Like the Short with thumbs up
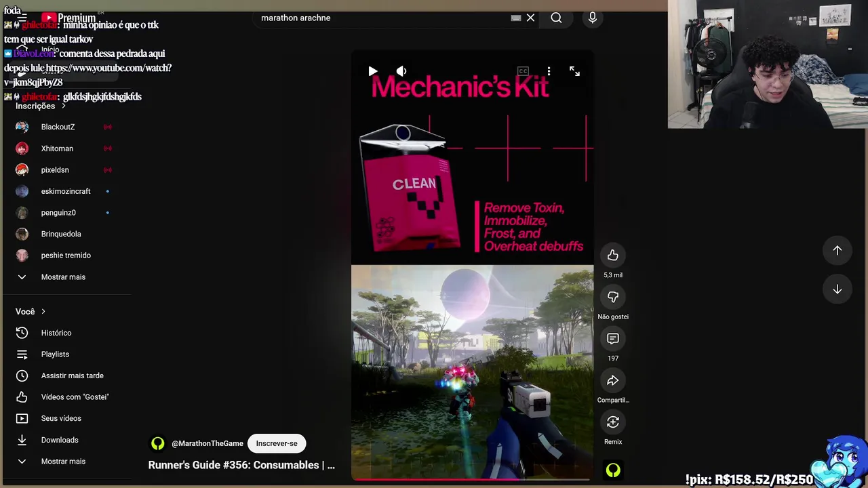This screenshot has width=868, height=488. tap(613, 255)
